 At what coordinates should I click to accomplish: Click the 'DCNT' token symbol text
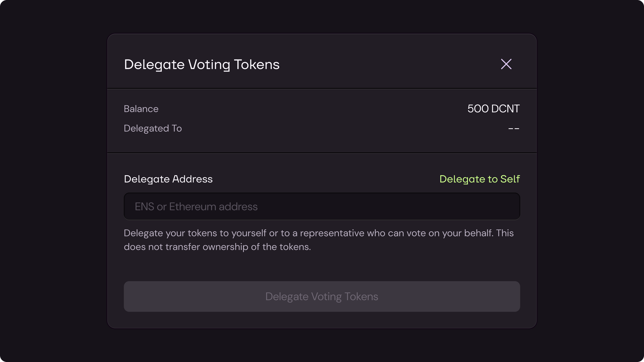(x=505, y=109)
